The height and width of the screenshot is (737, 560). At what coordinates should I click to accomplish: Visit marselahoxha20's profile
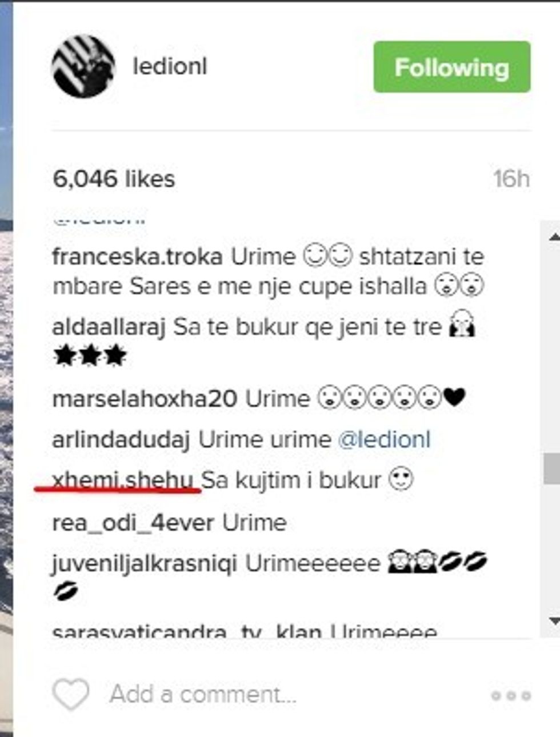coord(145,398)
